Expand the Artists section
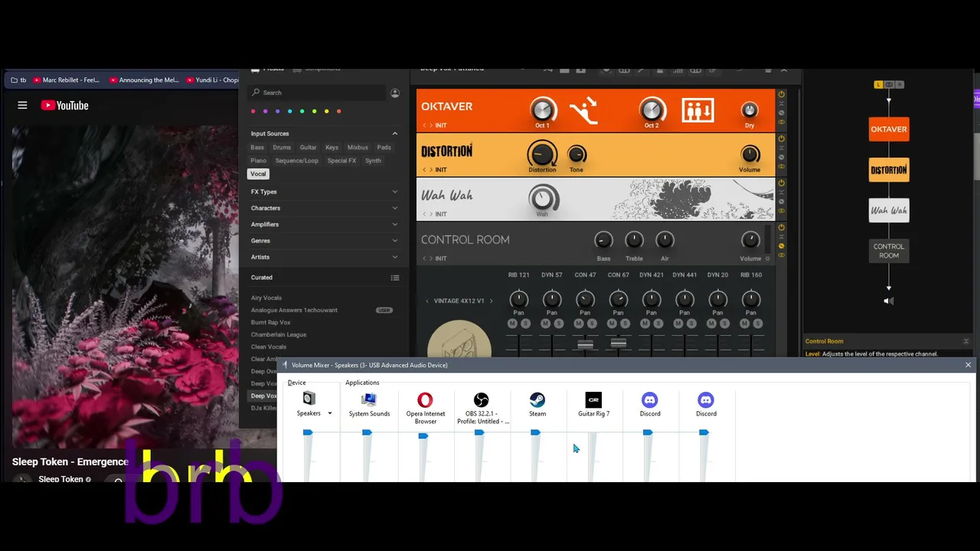Image resolution: width=980 pixels, height=551 pixels. (x=395, y=257)
